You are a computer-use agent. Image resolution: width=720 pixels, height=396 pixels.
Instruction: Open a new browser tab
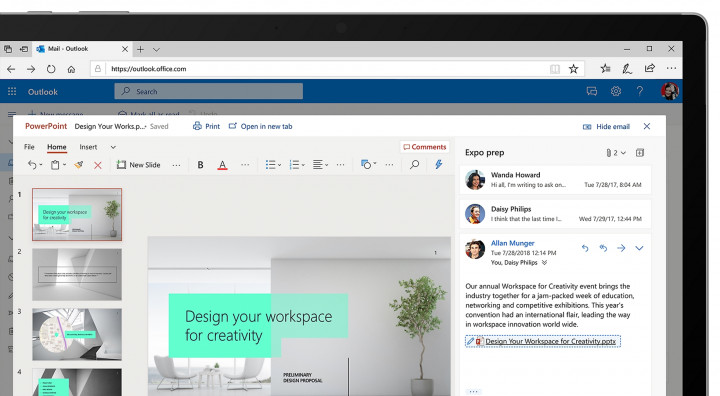(141, 49)
